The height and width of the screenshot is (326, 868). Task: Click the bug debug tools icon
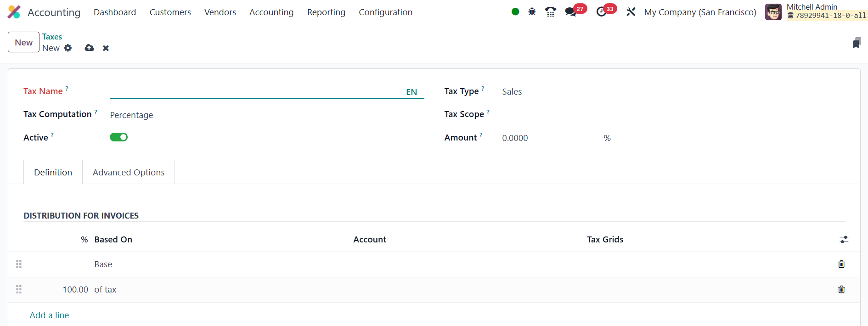[x=532, y=12]
